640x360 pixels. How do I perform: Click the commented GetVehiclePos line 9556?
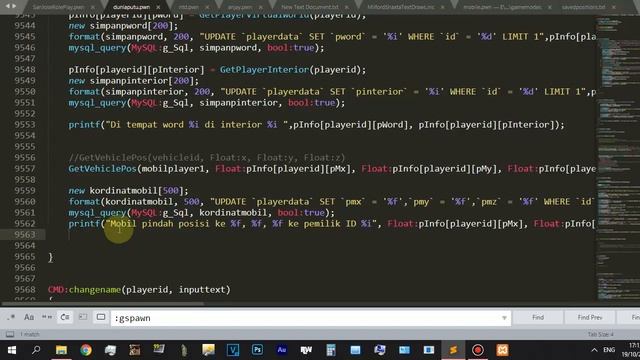207,158
